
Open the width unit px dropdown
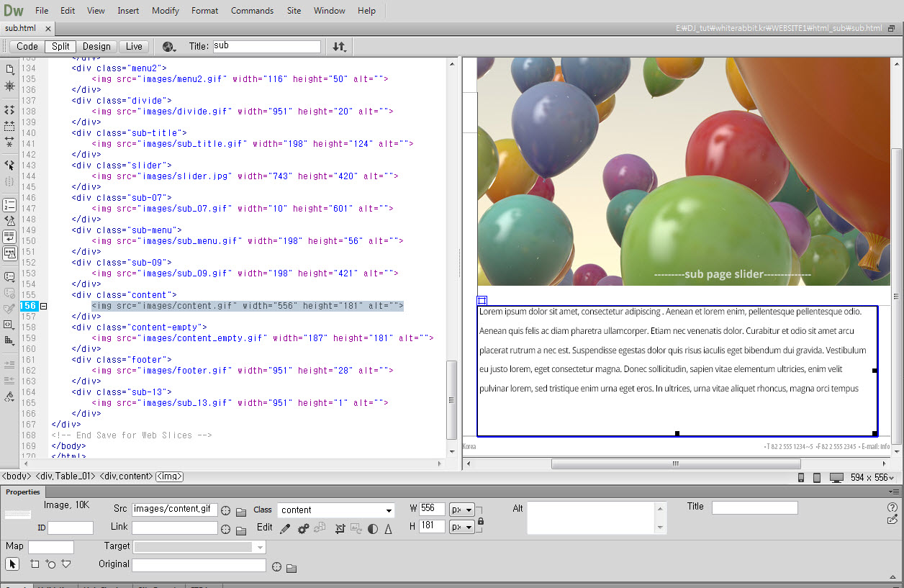pos(461,510)
